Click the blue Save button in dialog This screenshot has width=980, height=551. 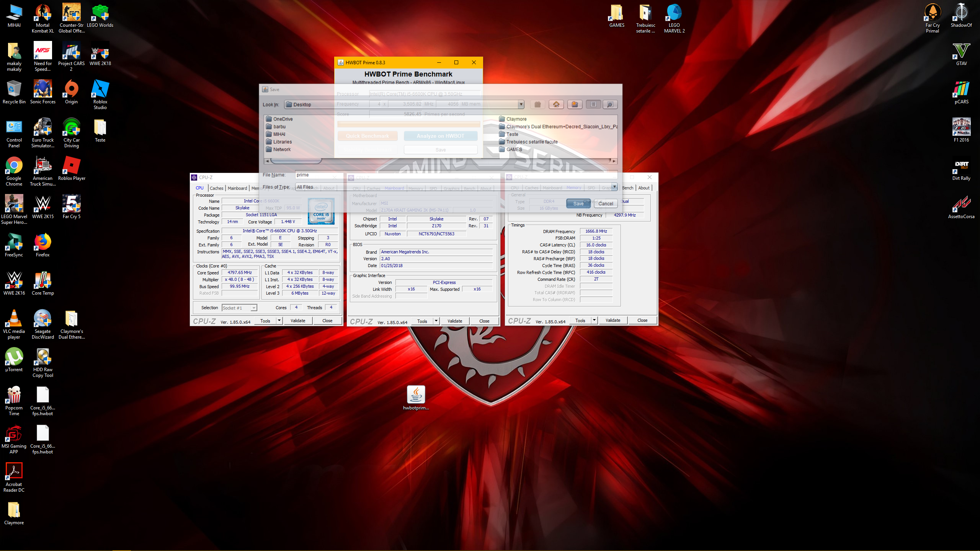pyautogui.click(x=578, y=204)
